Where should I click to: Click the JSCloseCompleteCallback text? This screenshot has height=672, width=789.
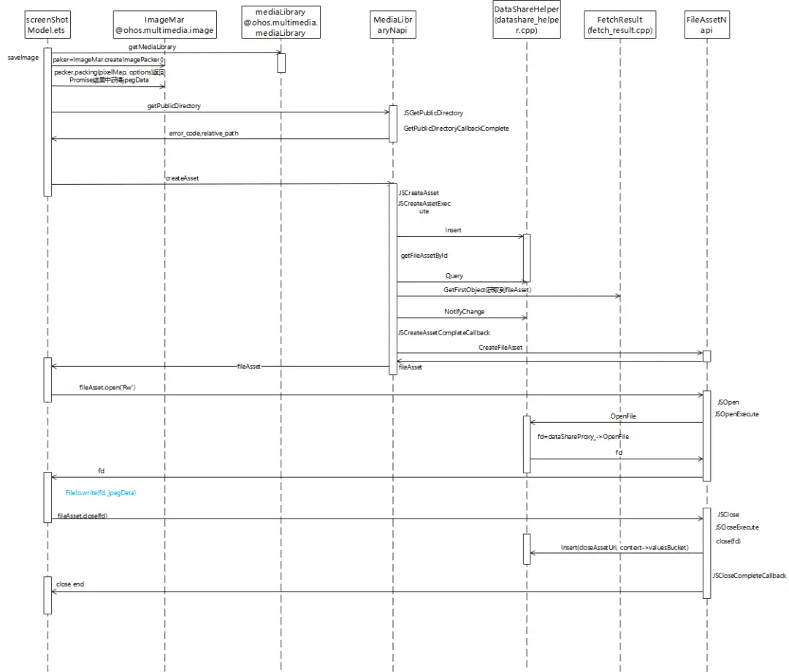pyautogui.click(x=749, y=576)
